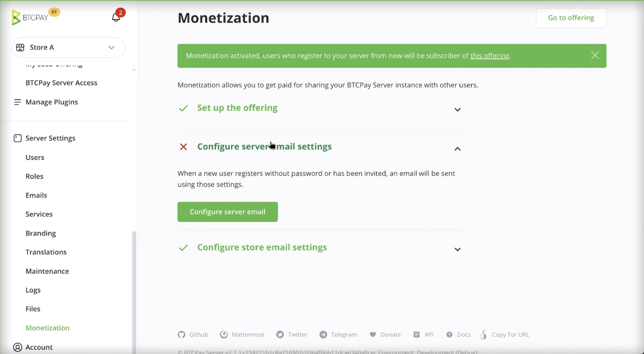644x354 pixels.
Task: Click the BTCPay Server logo
Action: pyautogui.click(x=30, y=17)
